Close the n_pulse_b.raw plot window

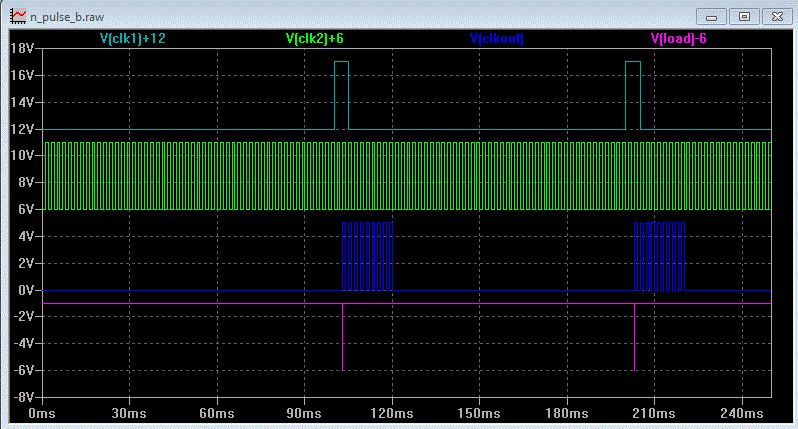coord(777,17)
